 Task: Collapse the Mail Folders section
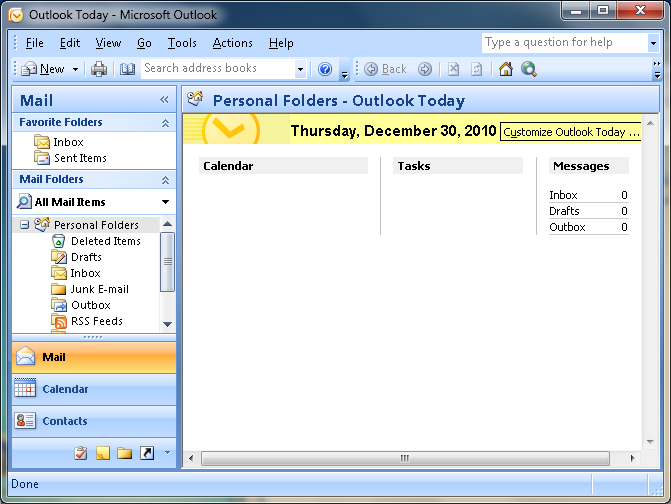click(166, 180)
